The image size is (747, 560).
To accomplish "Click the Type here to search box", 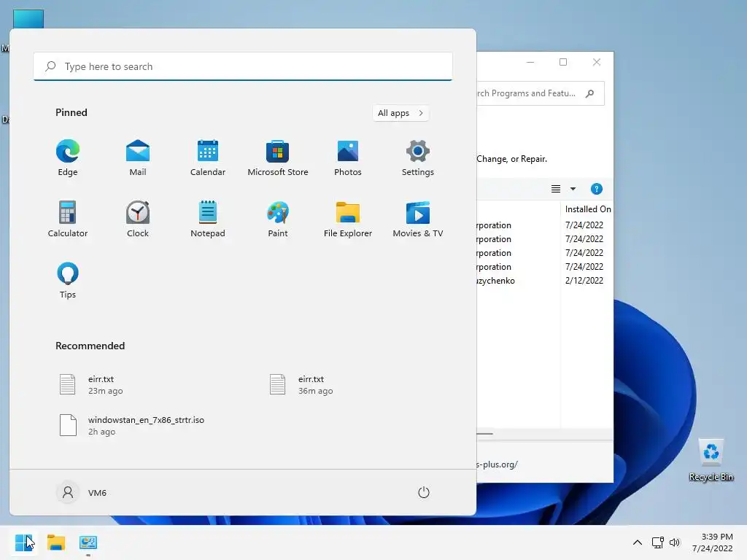I will 243,66.
